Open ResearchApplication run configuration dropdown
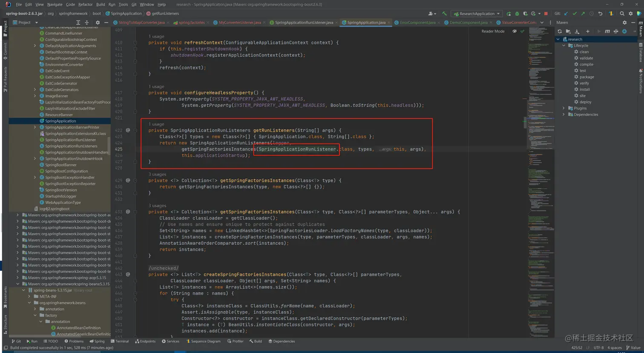The height and width of the screenshot is (353, 644). pos(477,14)
